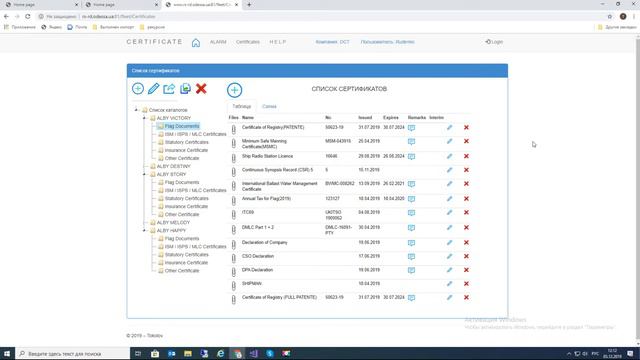Image resolution: width=640 pixels, height=360 pixels.
Task: Select Other Certificate under ALBY HAPPY
Action: [182, 271]
